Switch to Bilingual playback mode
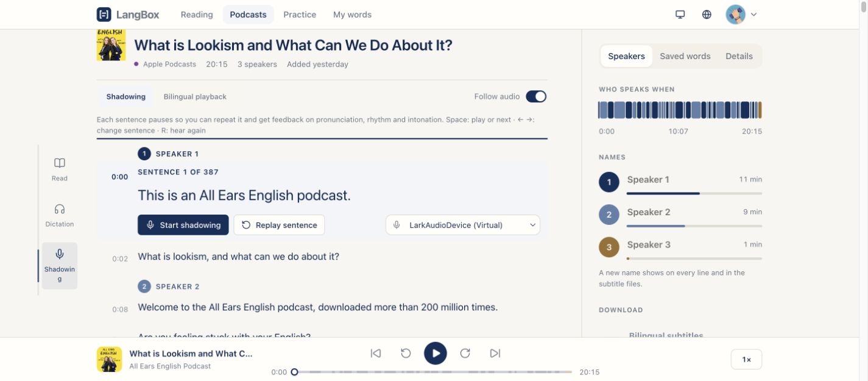Viewport: 868px width, 381px height. (x=195, y=96)
